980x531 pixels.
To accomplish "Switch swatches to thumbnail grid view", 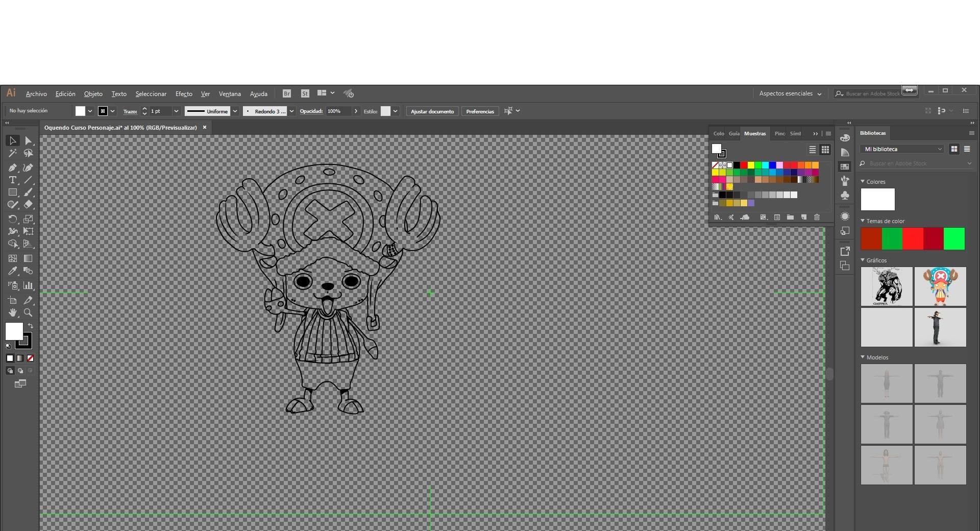I will (x=825, y=150).
